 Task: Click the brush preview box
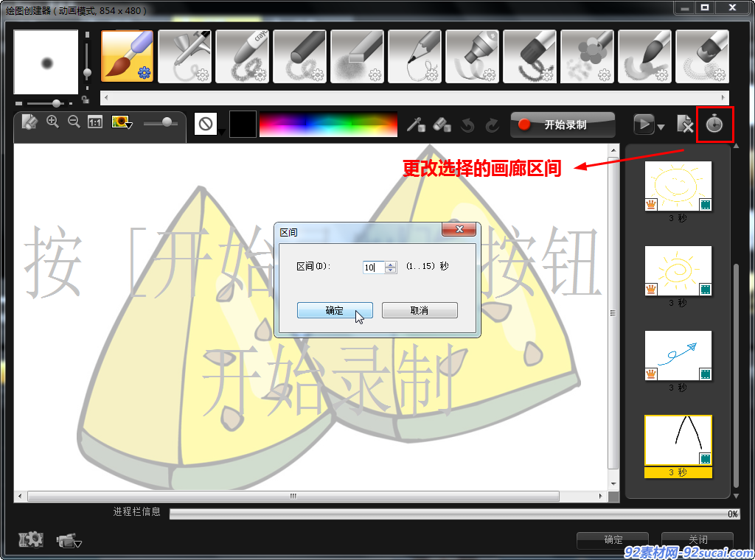tap(46, 62)
